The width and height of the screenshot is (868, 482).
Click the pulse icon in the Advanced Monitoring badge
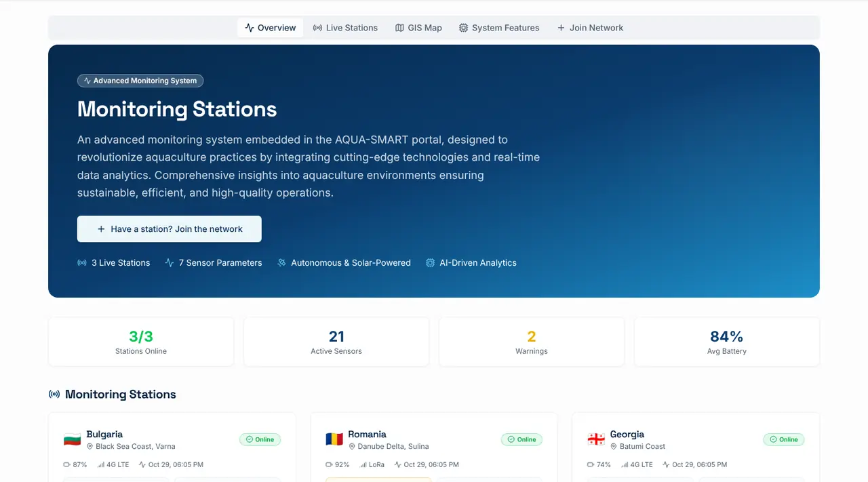87,81
